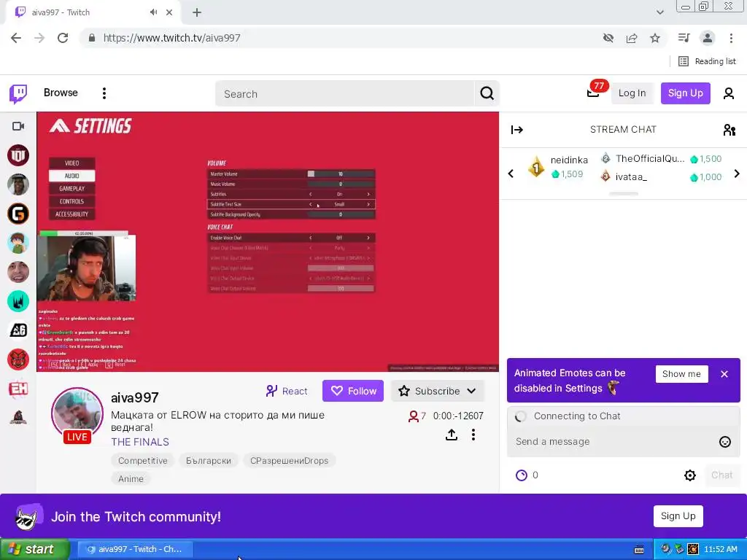Open the emote picker smiley
Viewport: 747px width, 560px height.
click(x=724, y=442)
